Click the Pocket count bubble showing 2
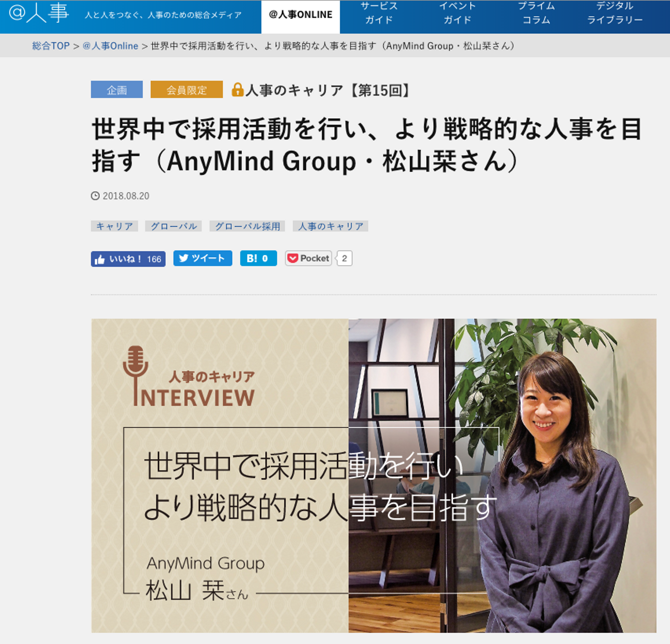Screen dimensions: 670x644 coord(344,258)
